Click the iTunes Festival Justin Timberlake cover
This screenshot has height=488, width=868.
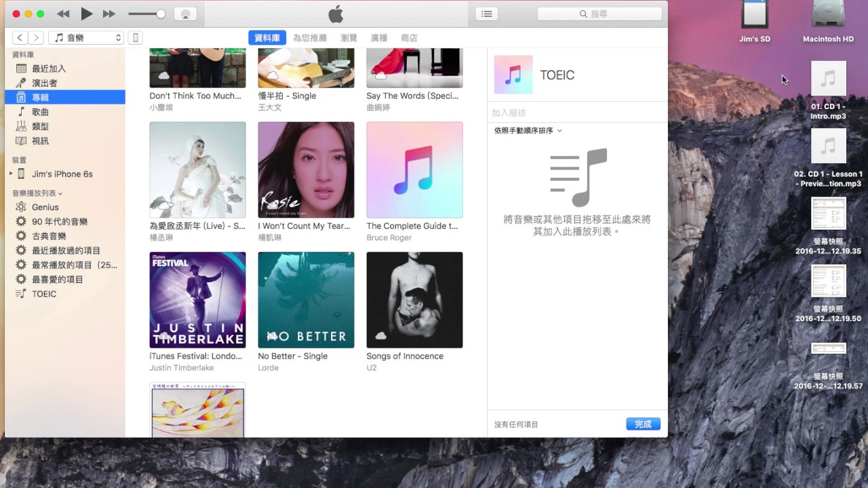pyautogui.click(x=197, y=300)
